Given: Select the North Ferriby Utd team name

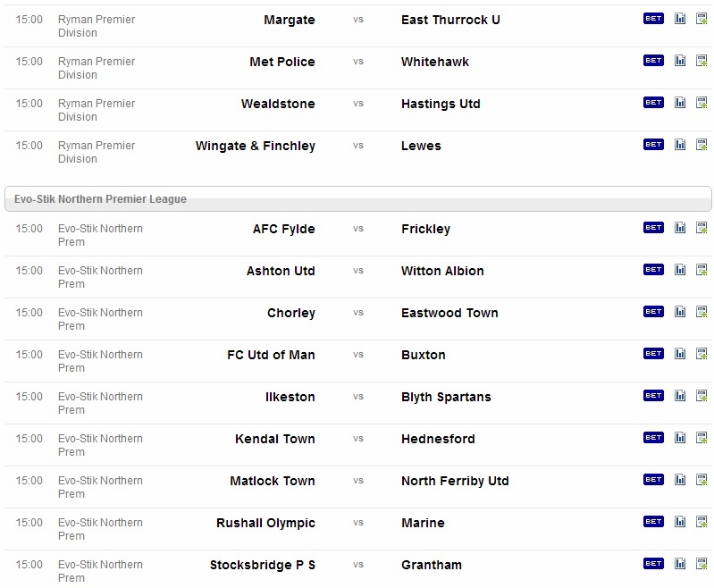Looking at the screenshot, I should [455, 481].
